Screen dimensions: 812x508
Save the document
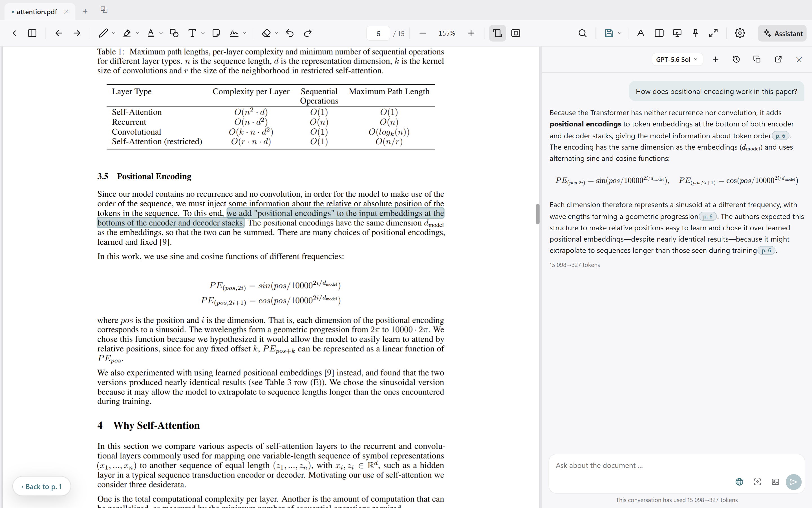click(x=609, y=33)
